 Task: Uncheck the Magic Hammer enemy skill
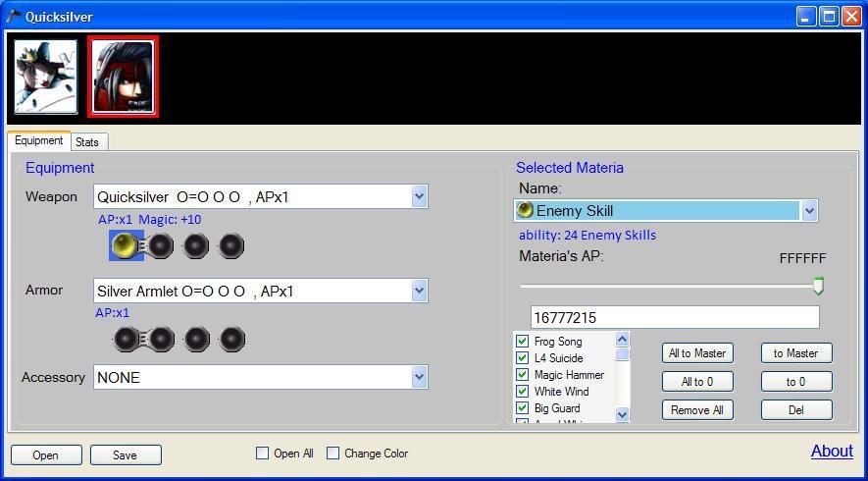(522, 375)
